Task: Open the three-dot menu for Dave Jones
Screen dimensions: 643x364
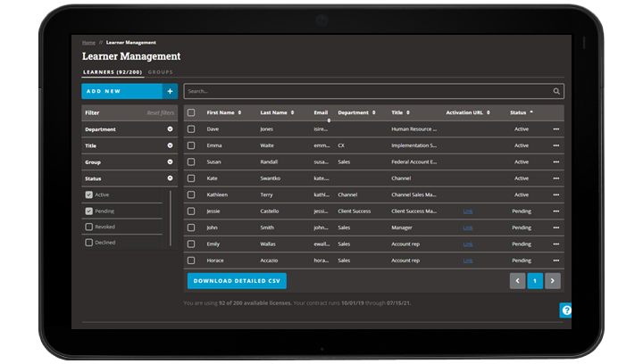Action: point(556,129)
